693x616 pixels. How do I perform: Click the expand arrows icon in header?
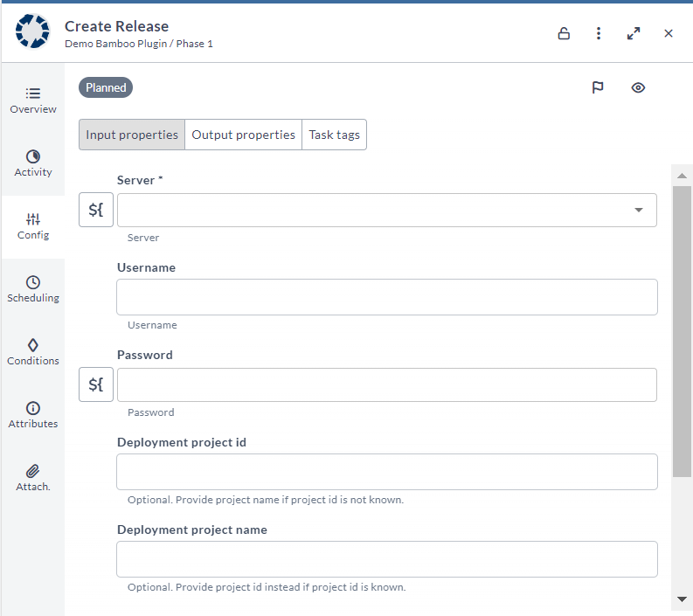tap(634, 33)
